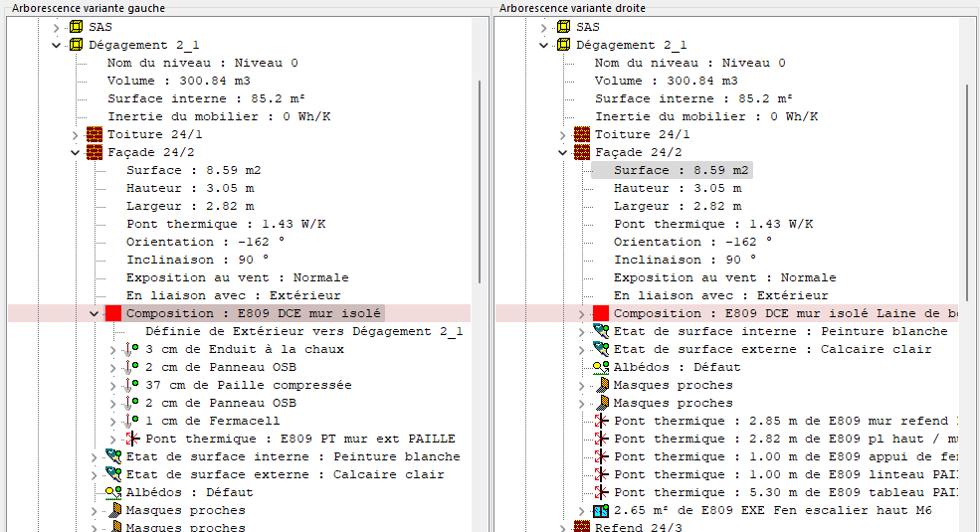Screen dimensions: 980x532
Task: Select the 3 cm de Enduit à la chaux layer
Action: pyautogui.click(x=244, y=349)
